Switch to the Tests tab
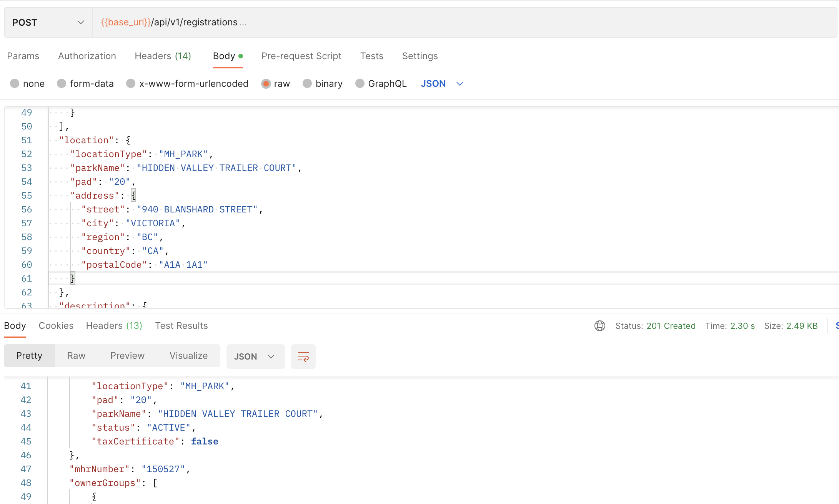Image resolution: width=839 pixels, height=504 pixels. click(x=371, y=56)
